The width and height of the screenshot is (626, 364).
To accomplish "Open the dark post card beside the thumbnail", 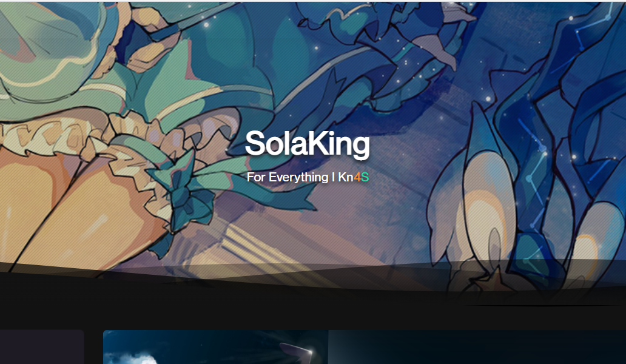I will 477,347.
